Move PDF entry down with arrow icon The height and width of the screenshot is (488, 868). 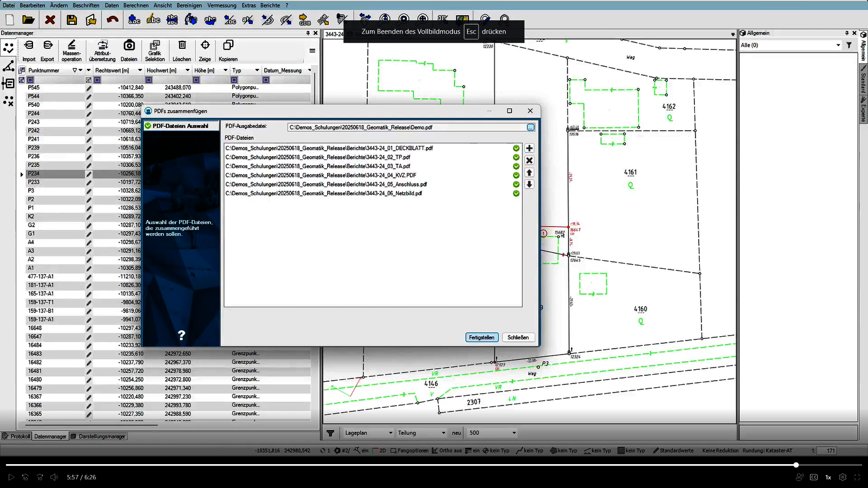click(x=529, y=184)
